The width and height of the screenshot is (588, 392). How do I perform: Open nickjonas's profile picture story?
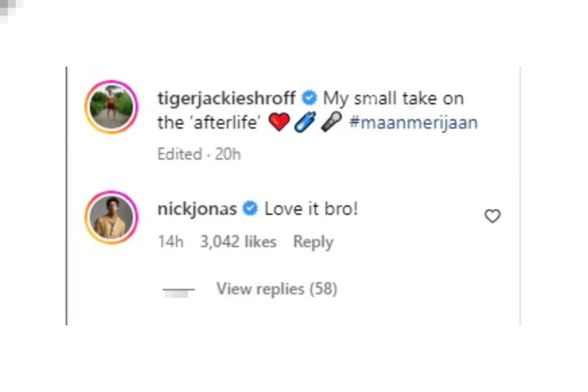point(112,218)
